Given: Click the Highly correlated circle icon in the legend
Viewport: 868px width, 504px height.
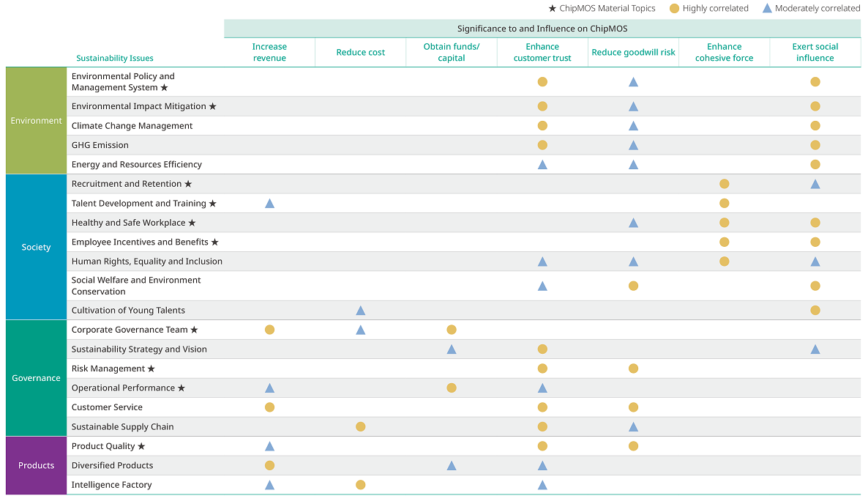Looking at the screenshot, I should coord(674,8).
